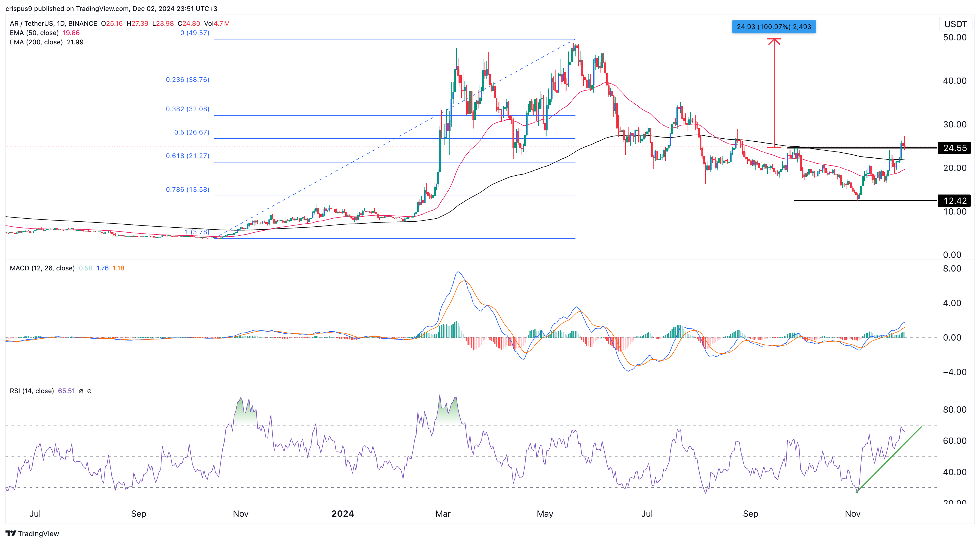Click the 8.00 MACD scale label
This screenshot has width=980, height=543.
coord(952,268)
